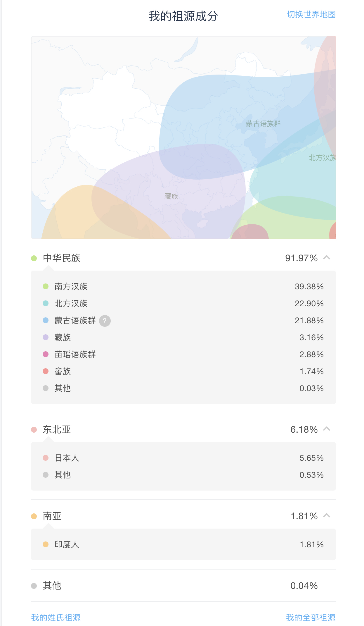The height and width of the screenshot is (626, 364).
Task: Click the red dot beside 畲族
Action: (x=46, y=371)
